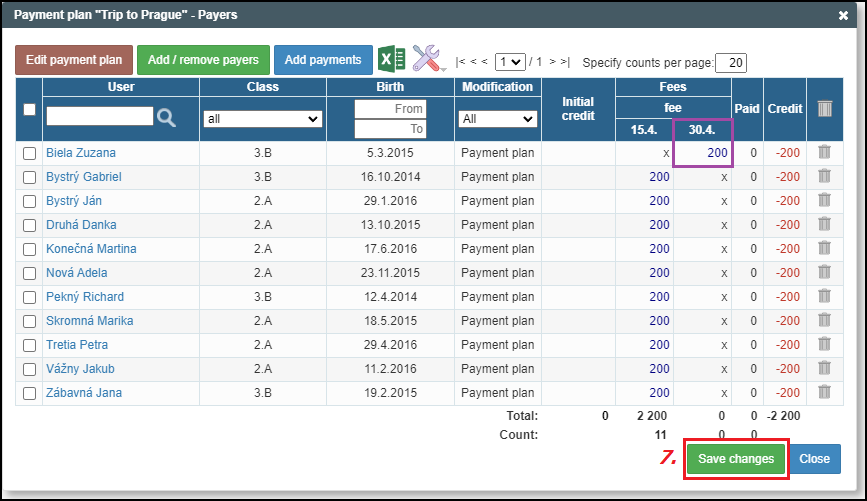The height and width of the screenshot is (501, 867).
Task: Delete payer Bystrý Ján via trash icon
Action: point(824,200)
